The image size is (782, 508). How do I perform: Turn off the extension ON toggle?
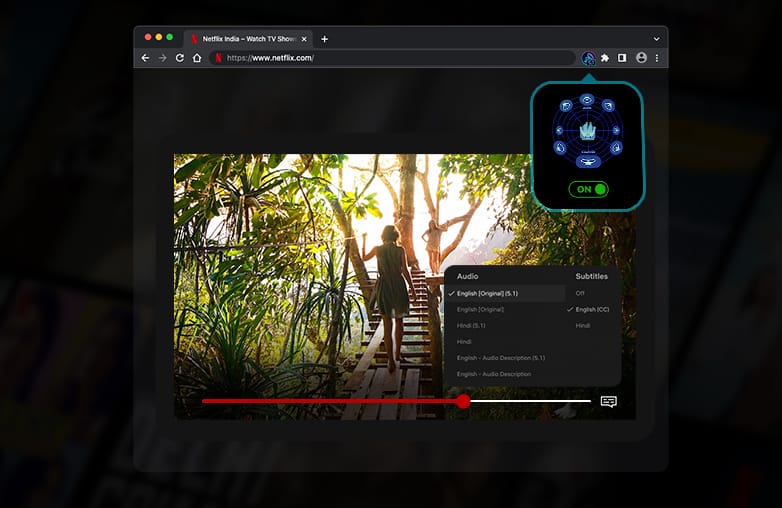tap(588, 189)
